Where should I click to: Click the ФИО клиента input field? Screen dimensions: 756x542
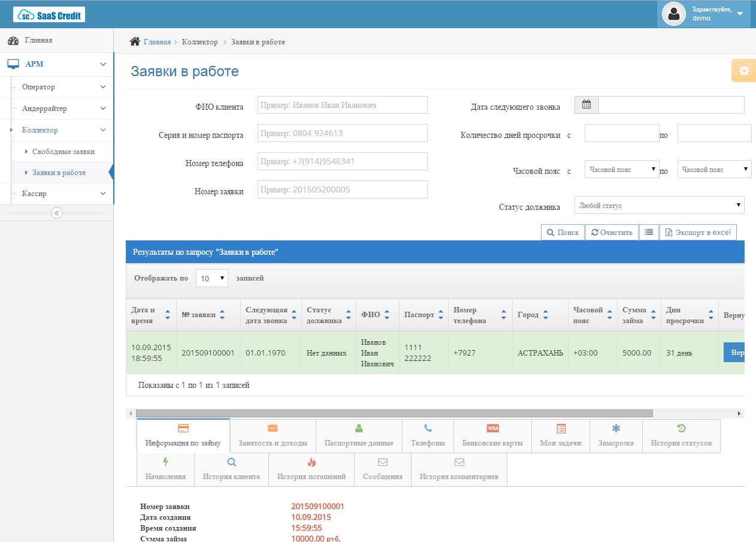[343, 105]
